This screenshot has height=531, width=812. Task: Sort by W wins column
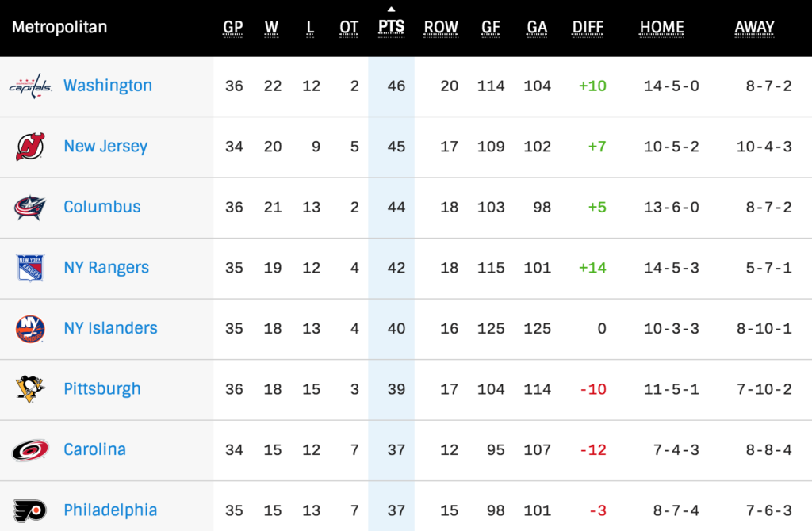pyautogui.click(x=272, y=27)
